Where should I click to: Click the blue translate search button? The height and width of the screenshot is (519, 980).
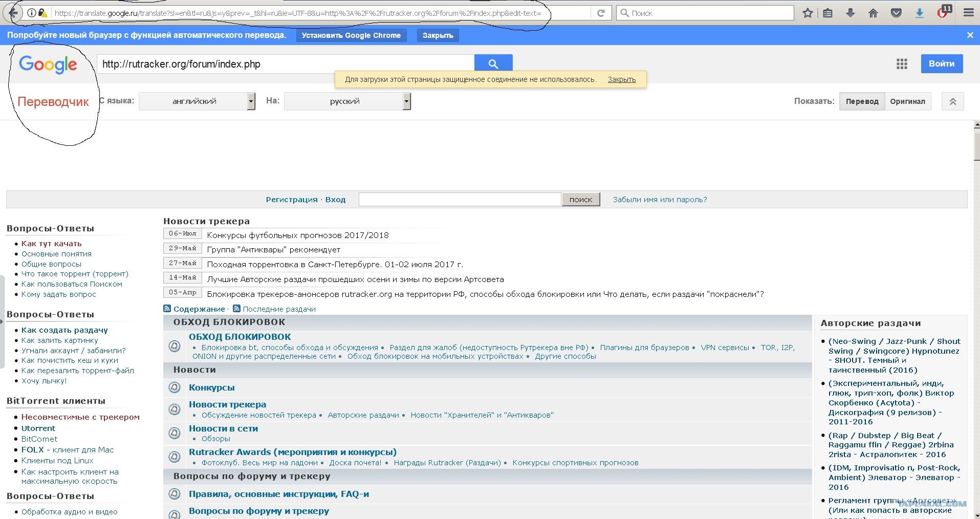point(493,64)
